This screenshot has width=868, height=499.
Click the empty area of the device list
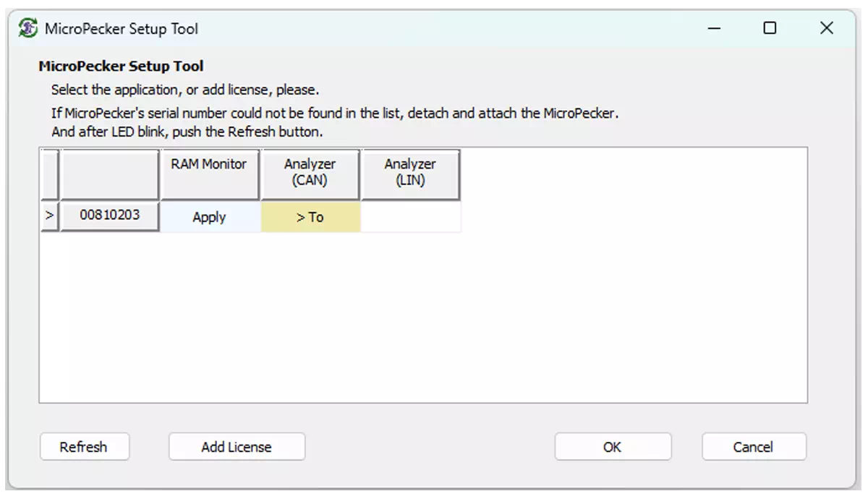[x=422, y=318]
